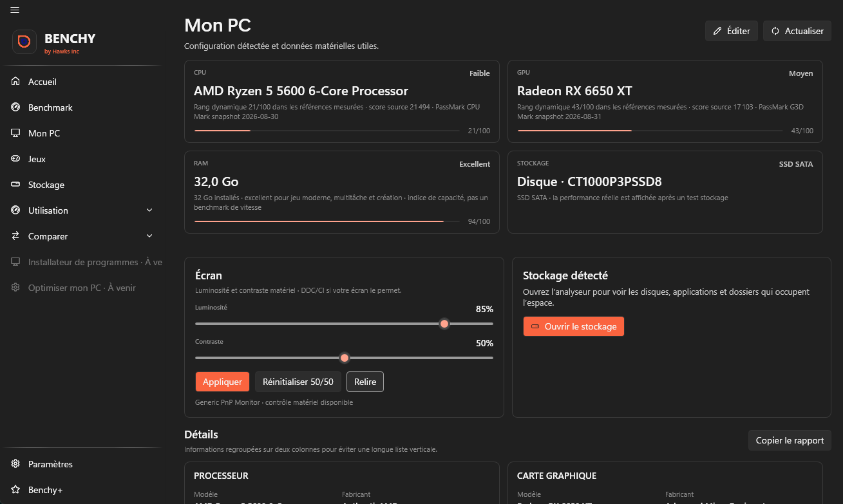The height and width of the screenshot is (504, 843).
Task: Click the 21/100 CPU score label
Action: 479,131
